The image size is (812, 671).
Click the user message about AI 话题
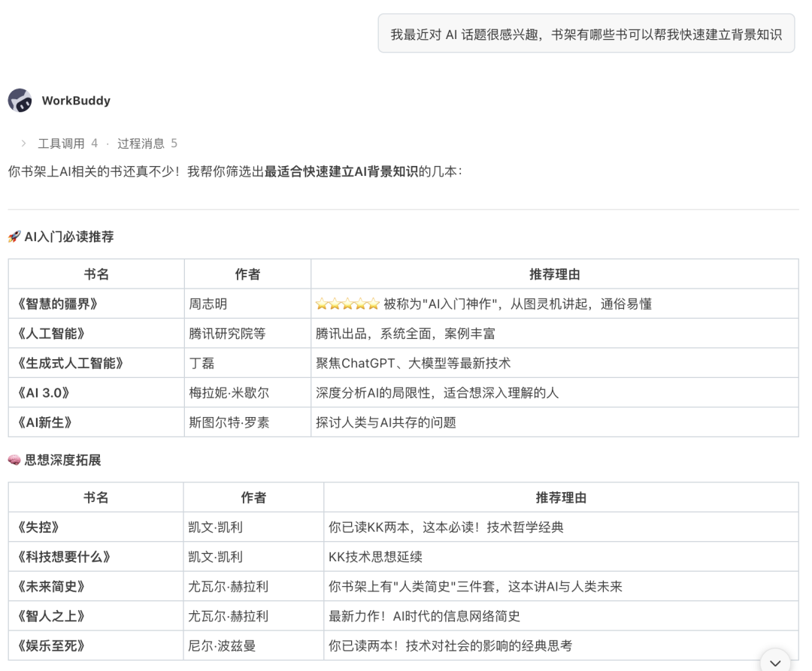tap(586, 34)
